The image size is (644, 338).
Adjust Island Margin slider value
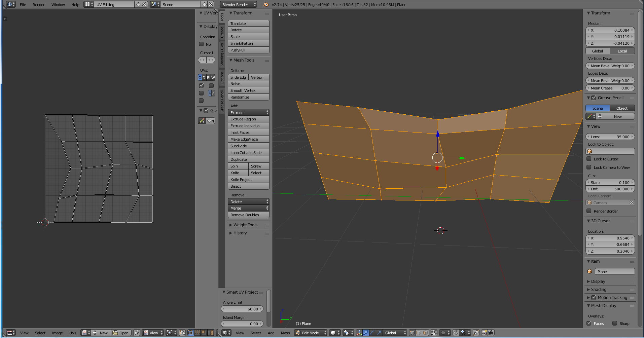click(x=242, y=324)
